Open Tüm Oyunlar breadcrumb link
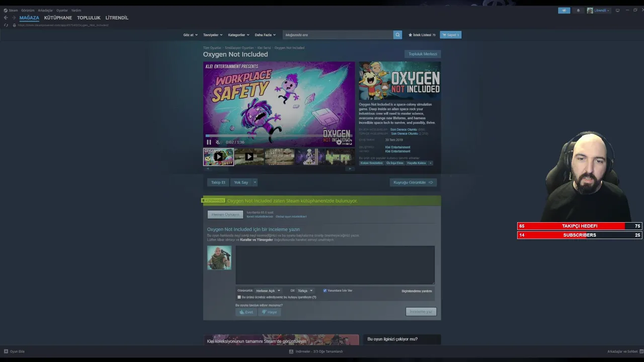 coord(212,48)
